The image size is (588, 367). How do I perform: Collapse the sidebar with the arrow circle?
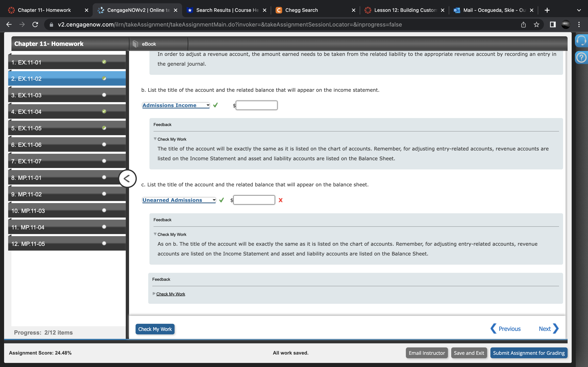[x=127, y=179]
